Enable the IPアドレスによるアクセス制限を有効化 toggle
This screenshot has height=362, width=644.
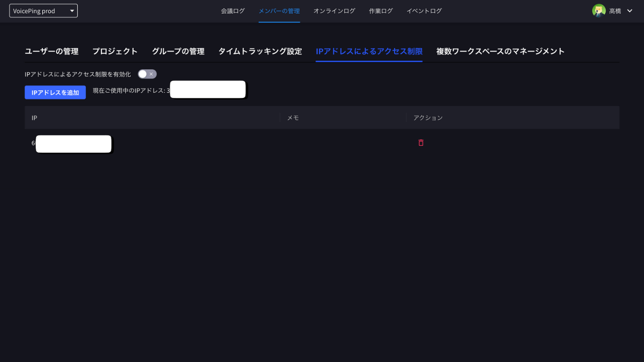(146, 74)
